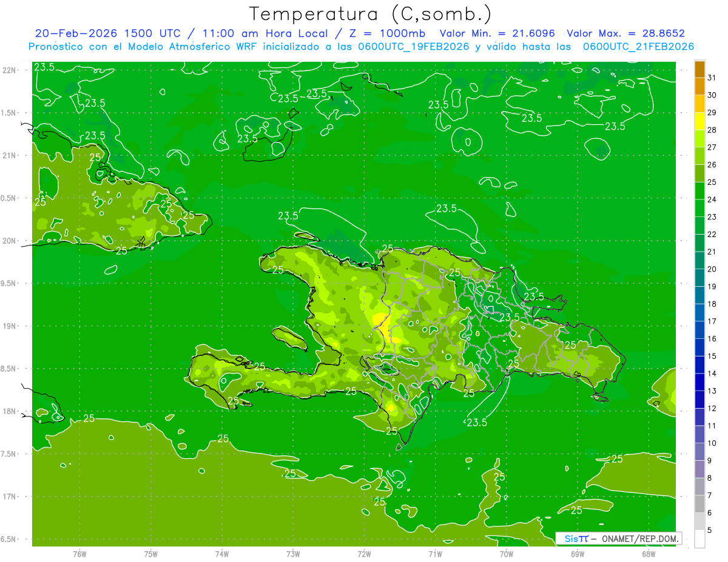This screenshot has width=728, height=562.
Task: Click the 28 label on the color scale
Action: point(712,130)
